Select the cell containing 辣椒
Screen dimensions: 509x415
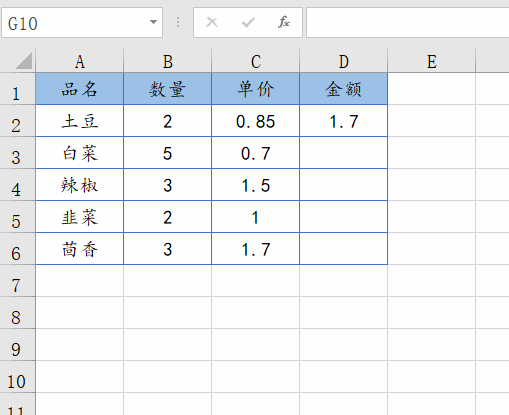[80, 185]
